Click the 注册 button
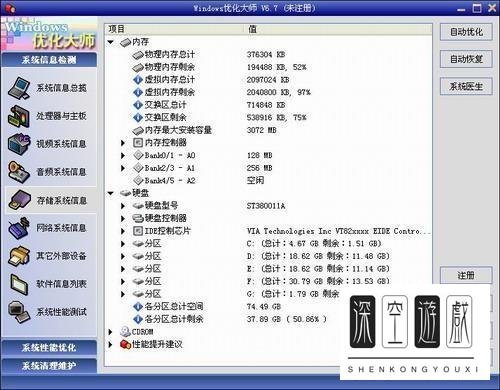This screenshot has height=390, width=500. pos(466,275)
